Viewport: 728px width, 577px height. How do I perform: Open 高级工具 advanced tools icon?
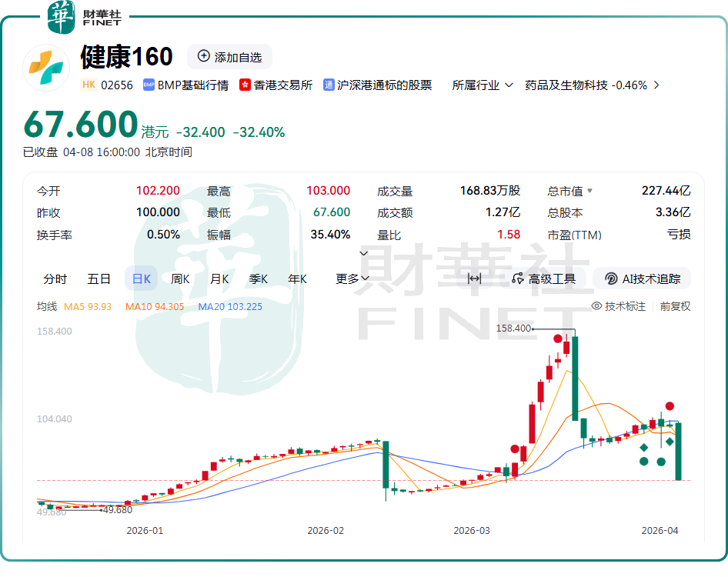(519, 278)
